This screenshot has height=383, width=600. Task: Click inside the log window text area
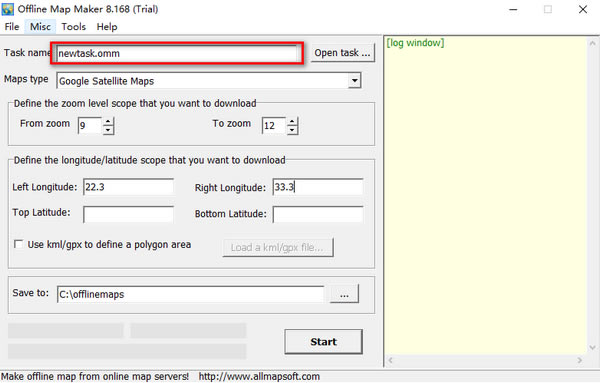click(486, 195)
